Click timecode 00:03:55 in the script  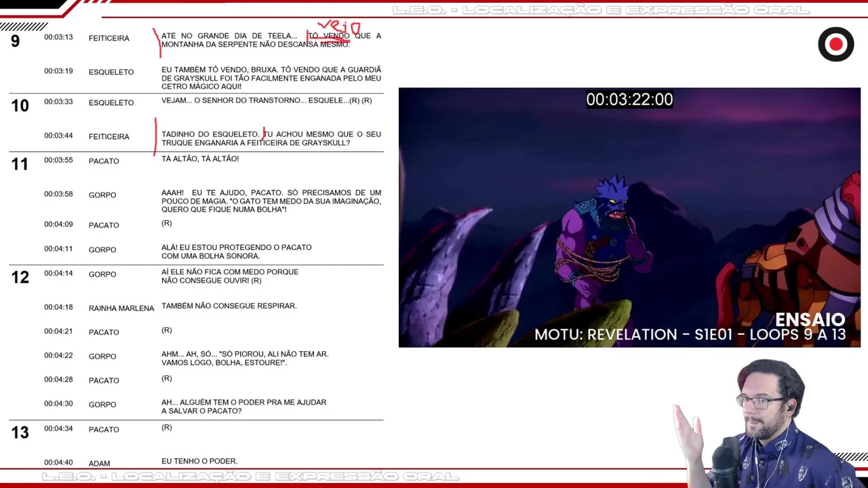[x=58, y=160]
